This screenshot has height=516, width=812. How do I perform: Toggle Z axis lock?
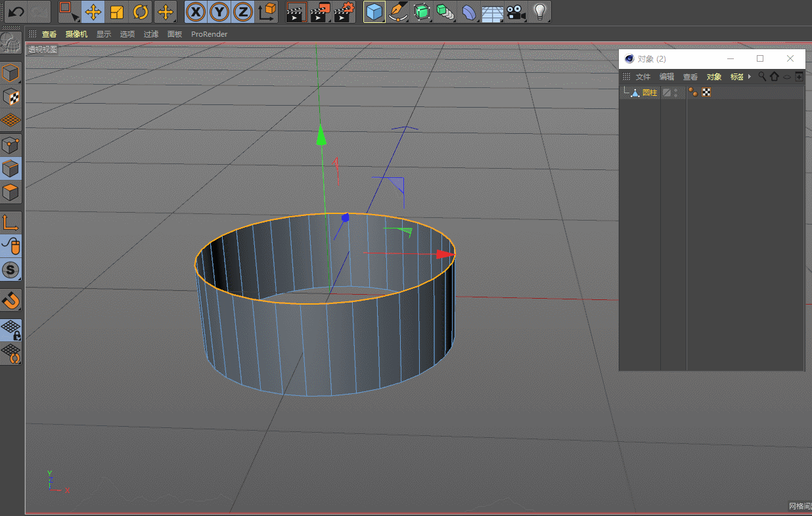click(243, 12)
